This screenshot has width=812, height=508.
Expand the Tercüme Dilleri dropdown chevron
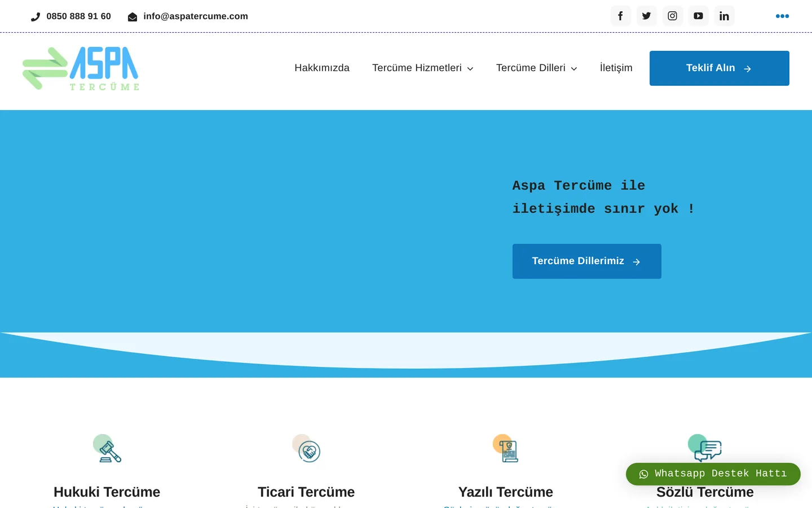(x=574, y=69)
